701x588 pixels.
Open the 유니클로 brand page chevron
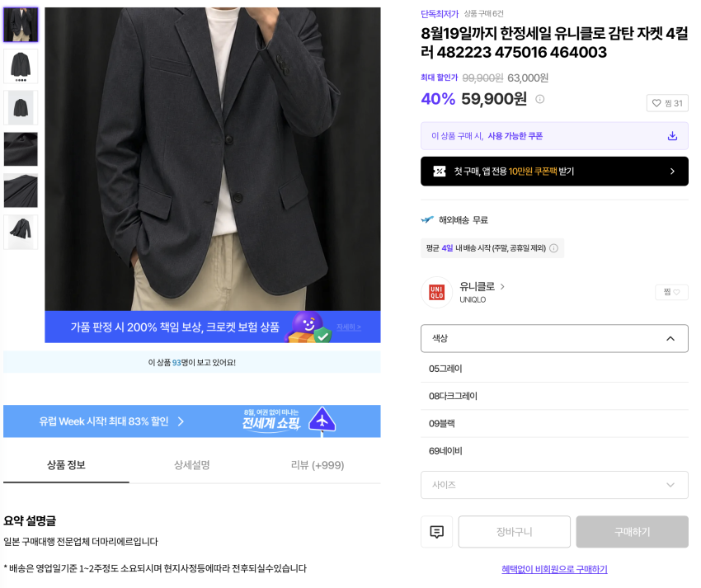coord(502,287)
